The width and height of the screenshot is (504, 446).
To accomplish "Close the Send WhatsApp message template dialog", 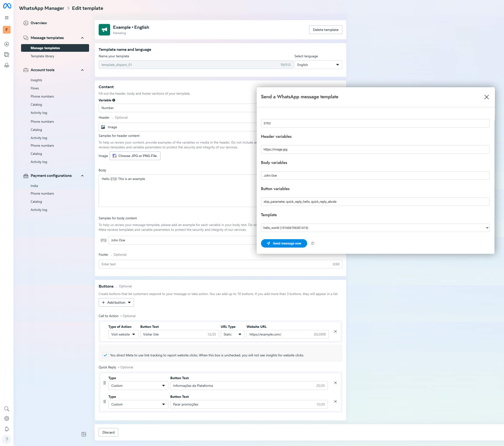I will (486, 97).
